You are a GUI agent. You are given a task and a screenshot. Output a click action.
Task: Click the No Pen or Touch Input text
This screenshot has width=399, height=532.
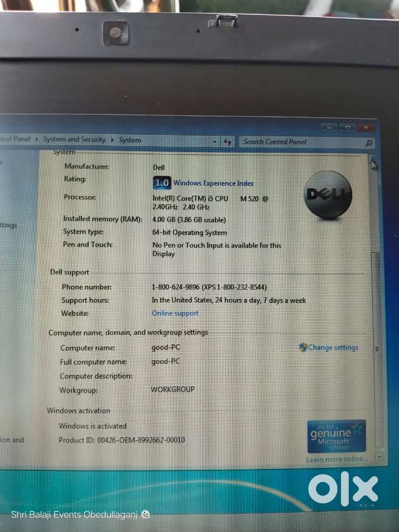pyautogui.click(x=217, y=250)
